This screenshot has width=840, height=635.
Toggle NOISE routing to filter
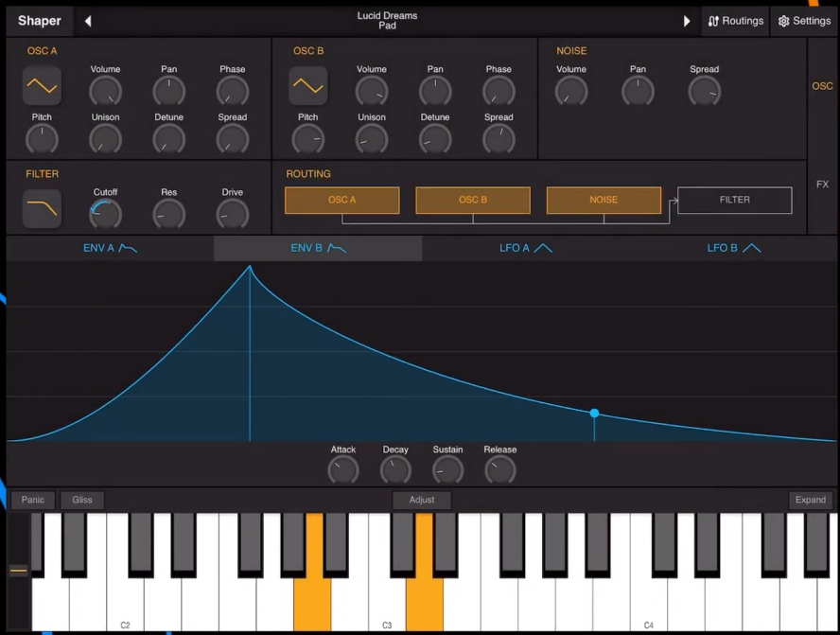(x=604, y=200)
